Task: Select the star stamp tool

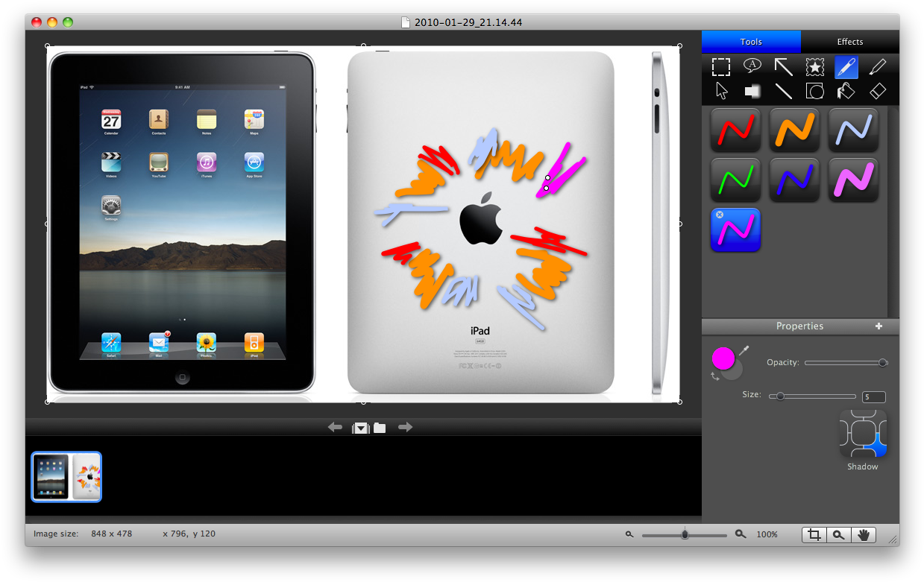Action: pyautogui.click(x=814, y=67)
